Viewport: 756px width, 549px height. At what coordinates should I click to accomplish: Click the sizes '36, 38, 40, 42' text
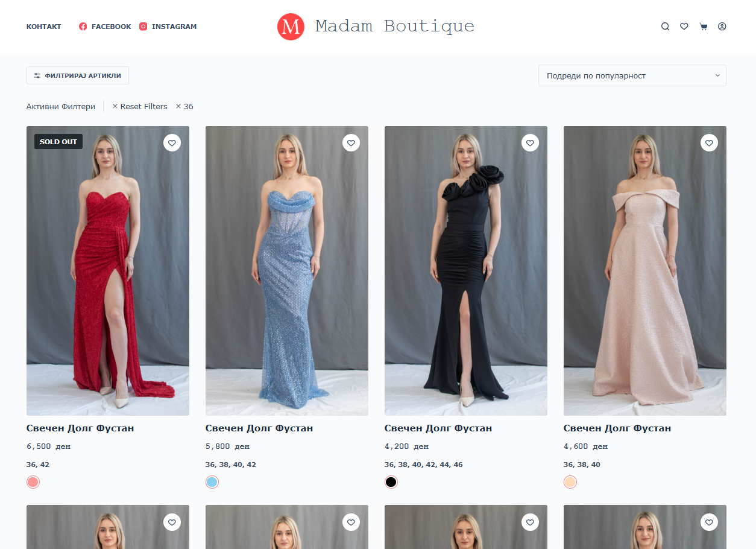pyautogui.click(x=231, y=465)
